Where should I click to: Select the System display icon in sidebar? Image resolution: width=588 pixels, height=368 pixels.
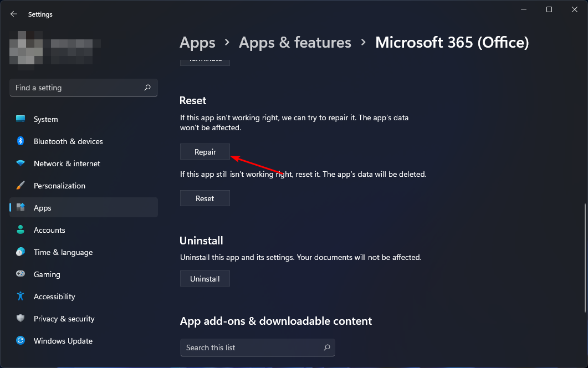[21, 119]
